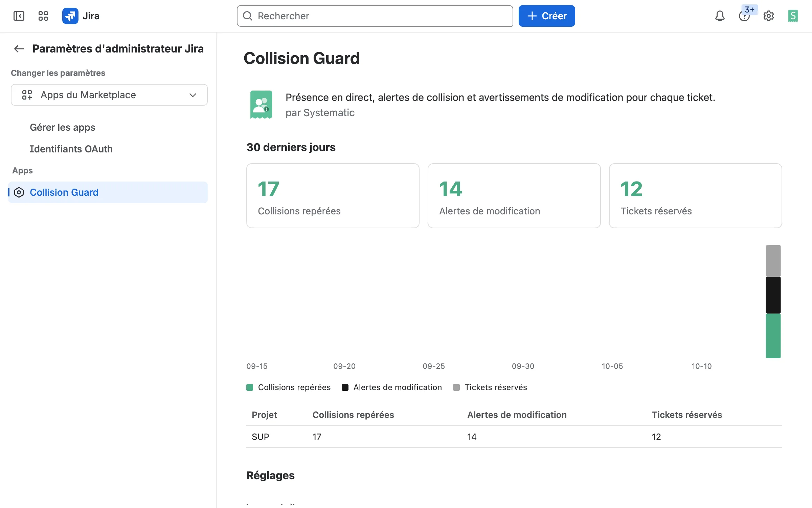Click the value 14 in SUP row
Image resolution: width=812 pixels, height=508 pixels.
[x=472, y=437]
